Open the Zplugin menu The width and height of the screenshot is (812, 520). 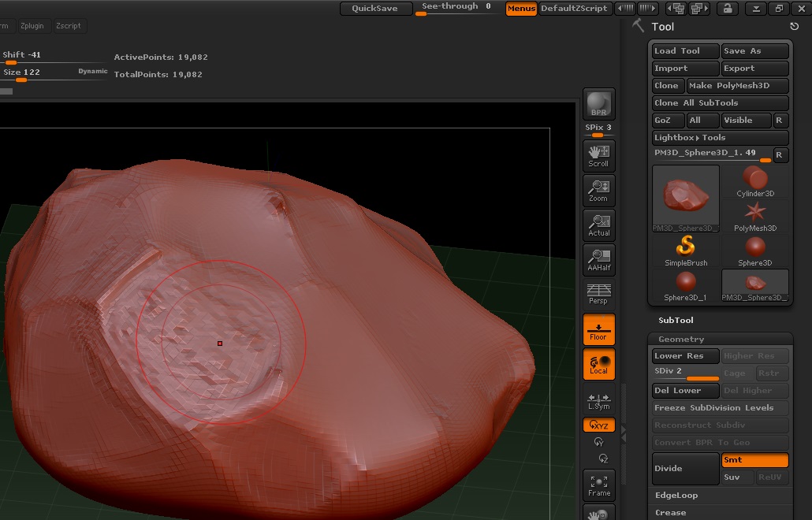click(x=32, y=26)
